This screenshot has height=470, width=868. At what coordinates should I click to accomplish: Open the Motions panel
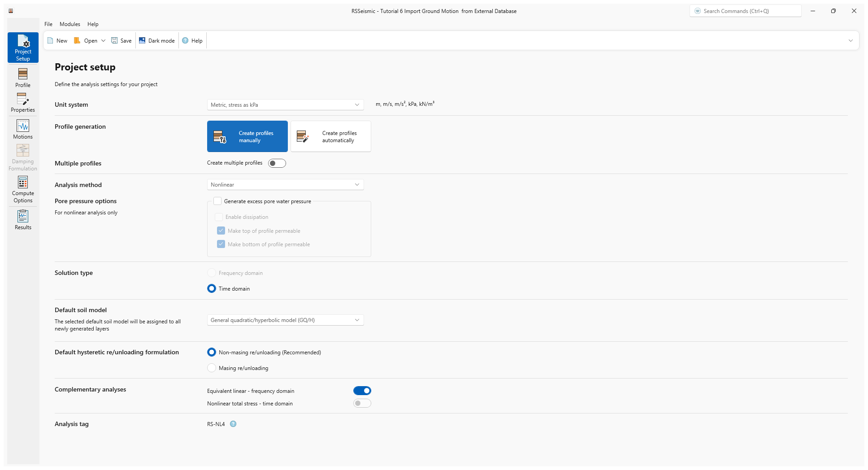(x=23, y=129)
